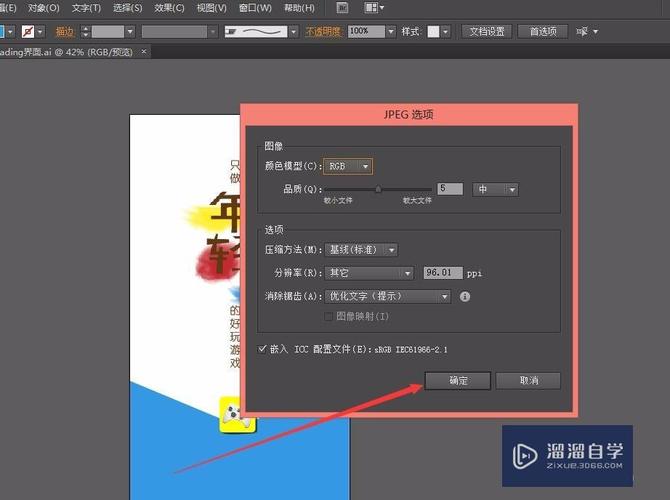Open the 颜色模型 RGB dropdown
670x500 pixels.
pos(348,166)
